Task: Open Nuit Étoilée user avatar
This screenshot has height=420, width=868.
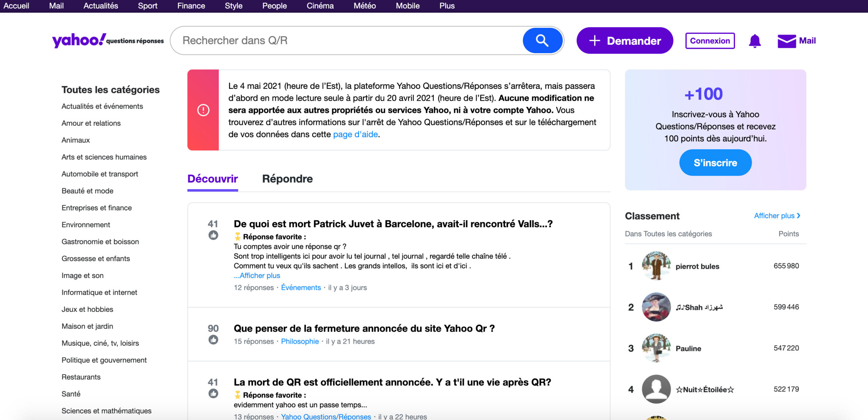Action: pyautogui.click(x=656, y=389)
